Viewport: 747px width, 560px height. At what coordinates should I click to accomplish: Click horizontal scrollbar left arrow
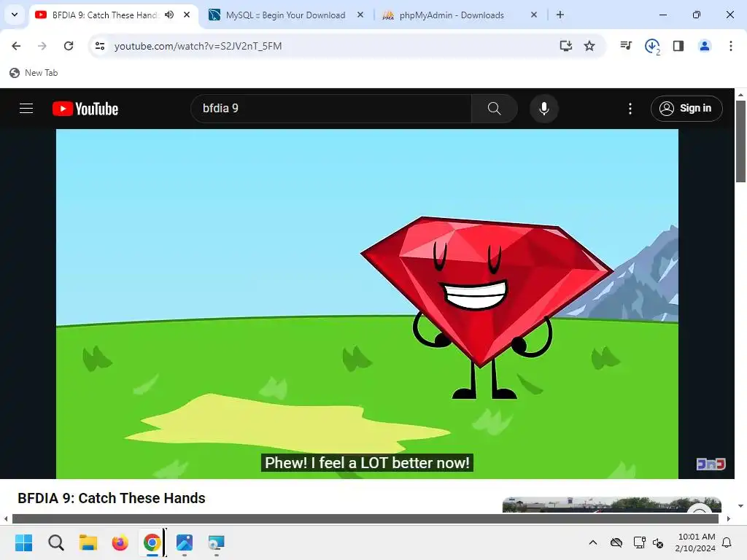tap(6, 518)
